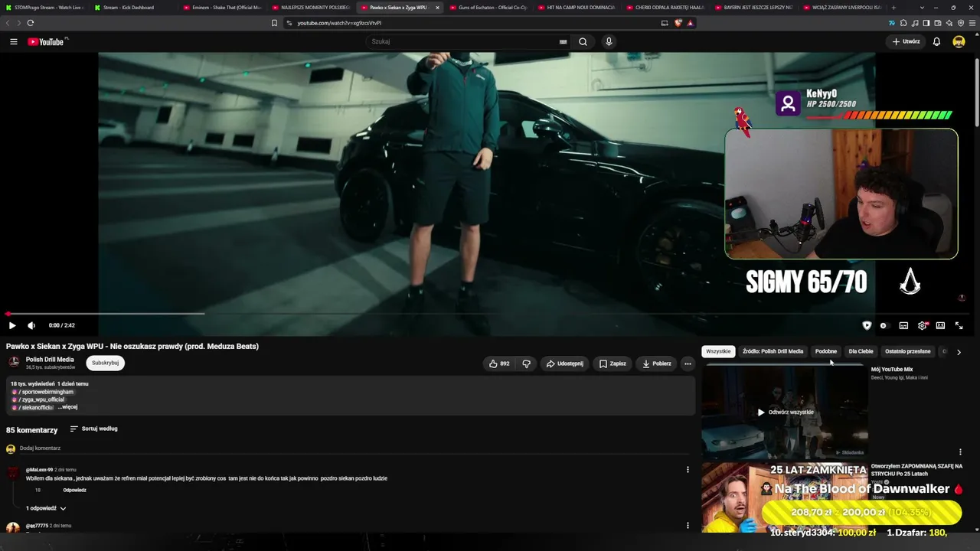Open YouTube notifications bell
Screen dimensions: 980x551
tap(936, 41)
